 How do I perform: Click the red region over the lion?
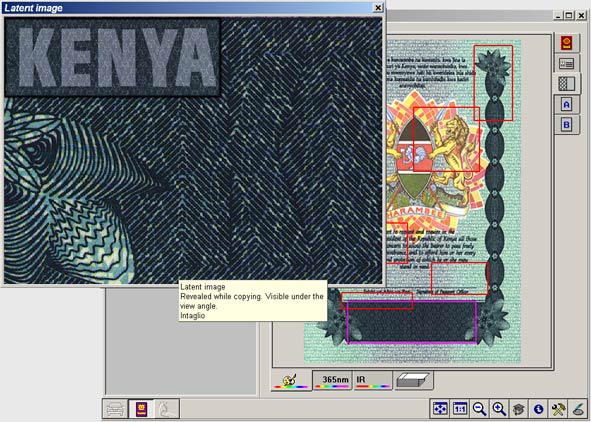tap(446, 139)
